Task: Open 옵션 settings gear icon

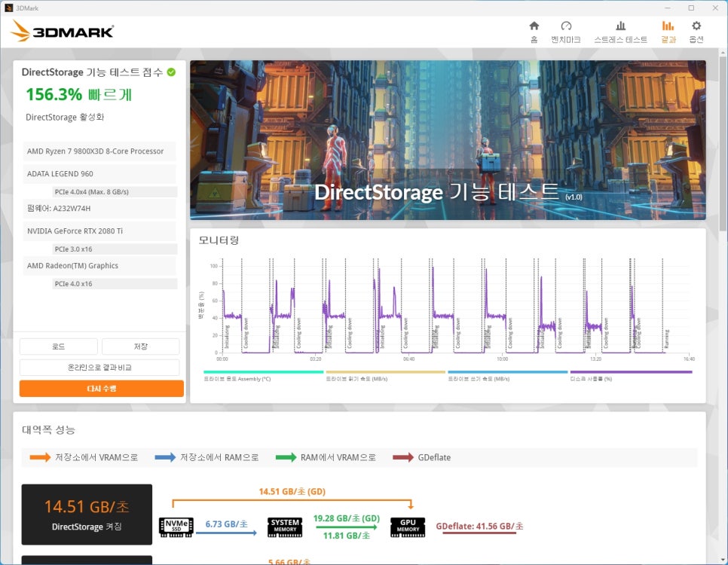Action: pos(696,26)
